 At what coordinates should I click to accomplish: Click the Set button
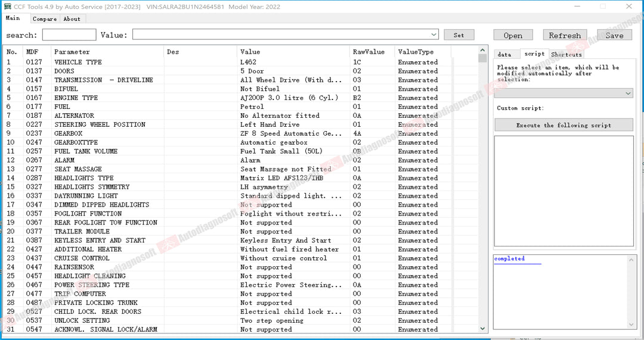tap(459, 35)
